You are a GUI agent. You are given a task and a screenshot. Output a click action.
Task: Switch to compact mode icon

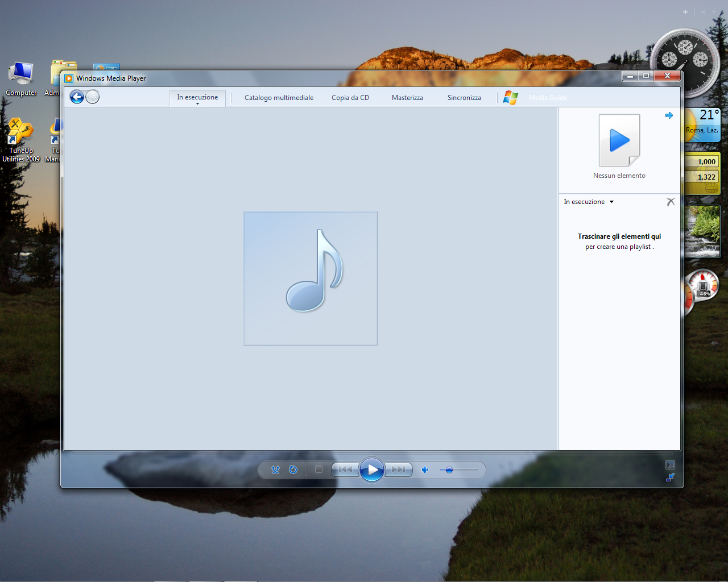coord(670,477)
